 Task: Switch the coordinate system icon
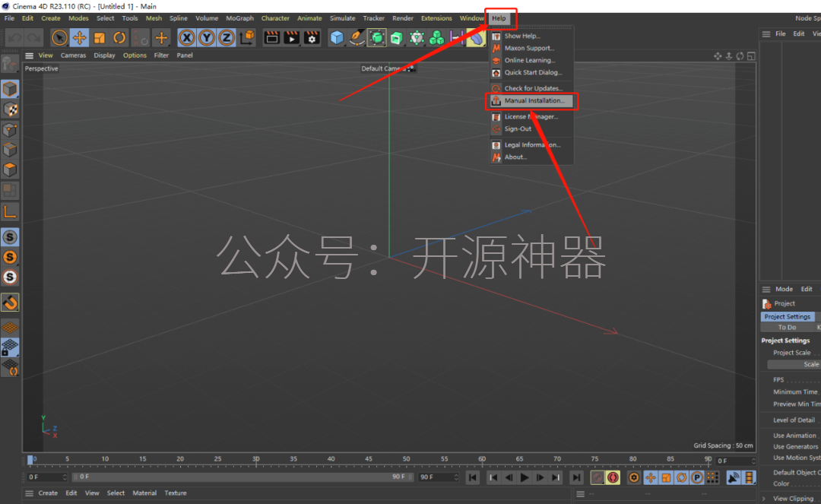246,38
